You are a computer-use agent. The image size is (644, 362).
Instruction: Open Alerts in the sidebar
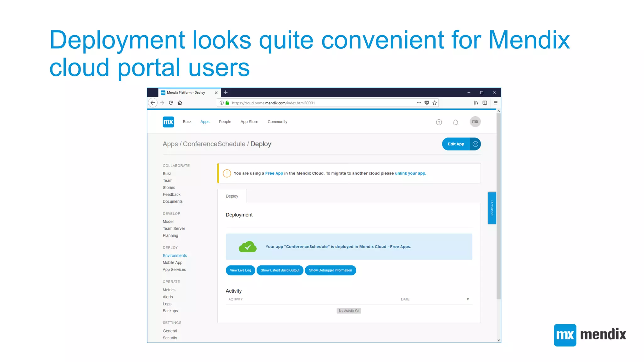click(168, 297)
